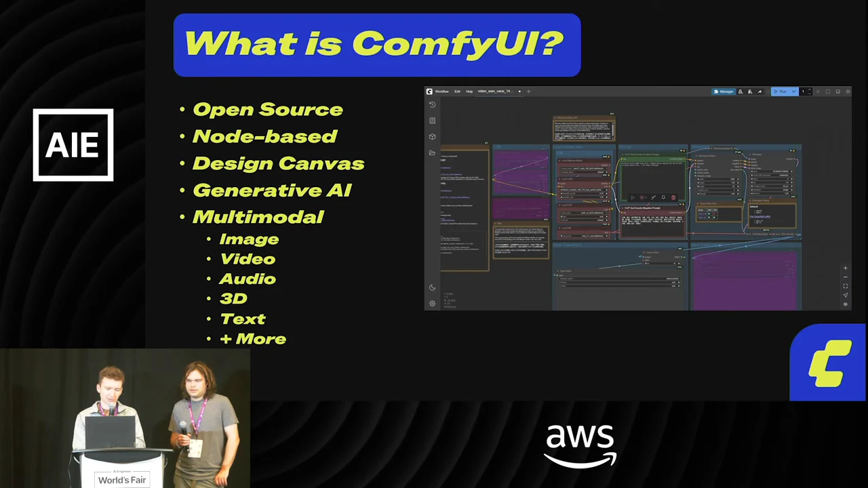Click the "Generative AI" bullet

click(x=272, y=190)
